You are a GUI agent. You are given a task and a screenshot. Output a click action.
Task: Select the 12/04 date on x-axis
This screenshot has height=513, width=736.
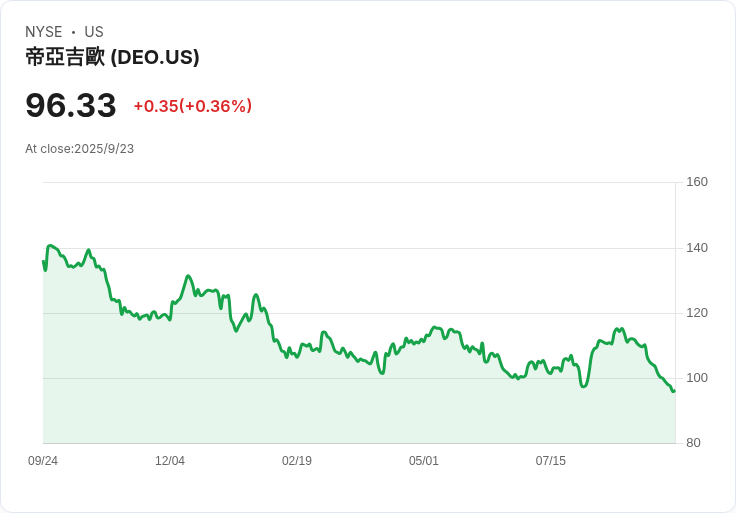click(170, 461)
